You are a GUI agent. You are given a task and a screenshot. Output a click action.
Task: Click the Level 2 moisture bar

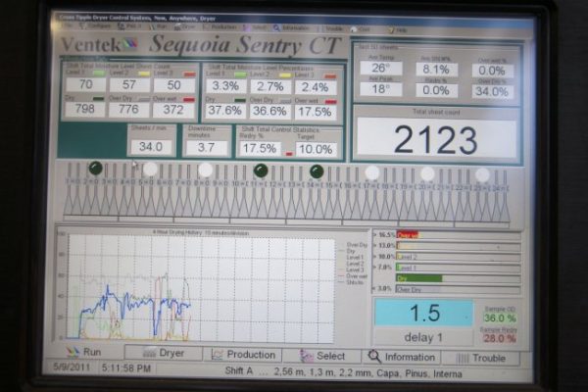click(x=459, y=257)
